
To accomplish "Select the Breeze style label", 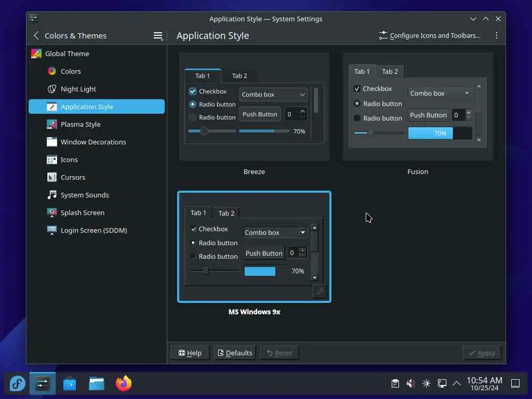I will click(254, 171).
